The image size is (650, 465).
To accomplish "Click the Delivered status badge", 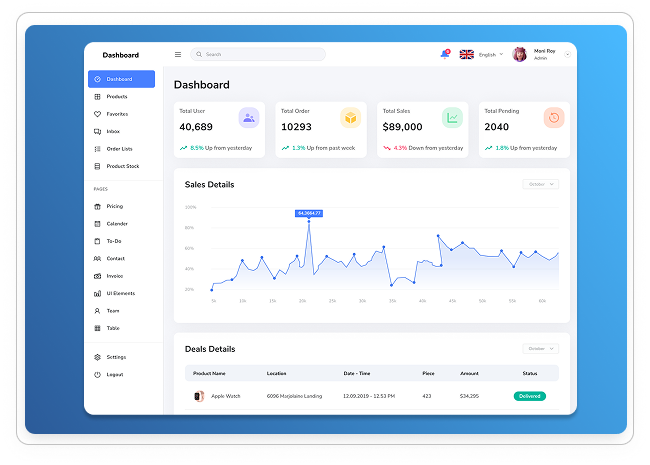I will tap(530, 396).
